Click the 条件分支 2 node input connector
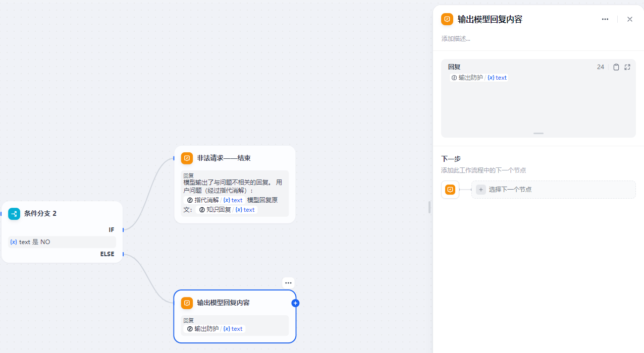 pos(2,214)
